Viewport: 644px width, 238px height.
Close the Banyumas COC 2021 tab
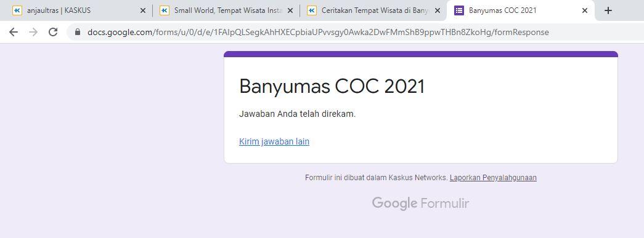point(585,10)
